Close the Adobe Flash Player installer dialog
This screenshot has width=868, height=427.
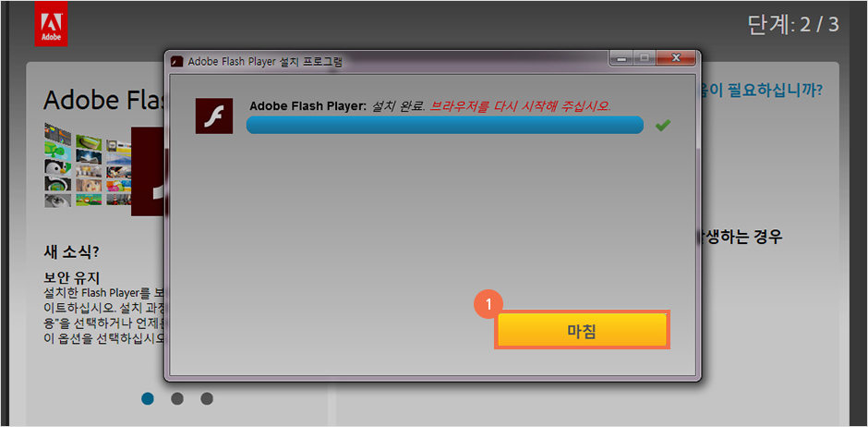(675, 58)
